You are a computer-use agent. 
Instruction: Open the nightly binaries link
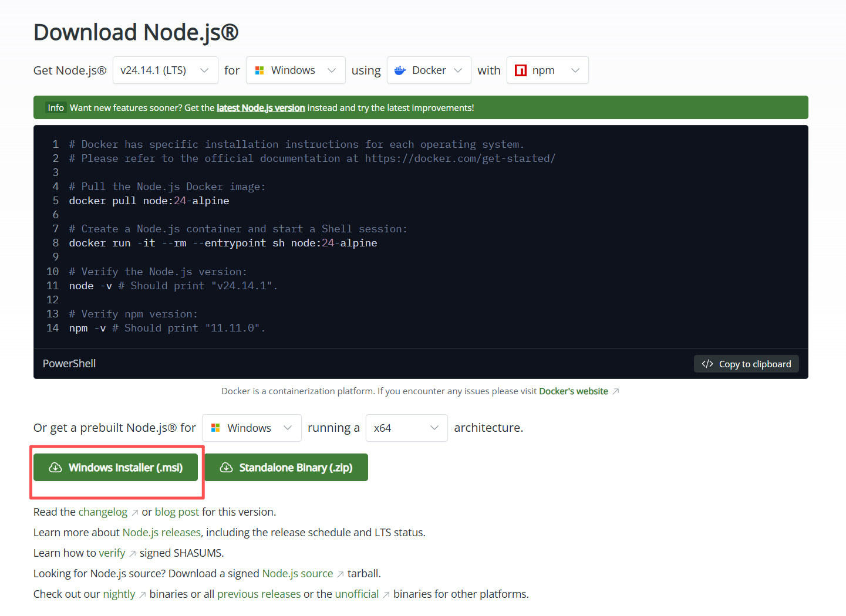click(x=119, y=594)
